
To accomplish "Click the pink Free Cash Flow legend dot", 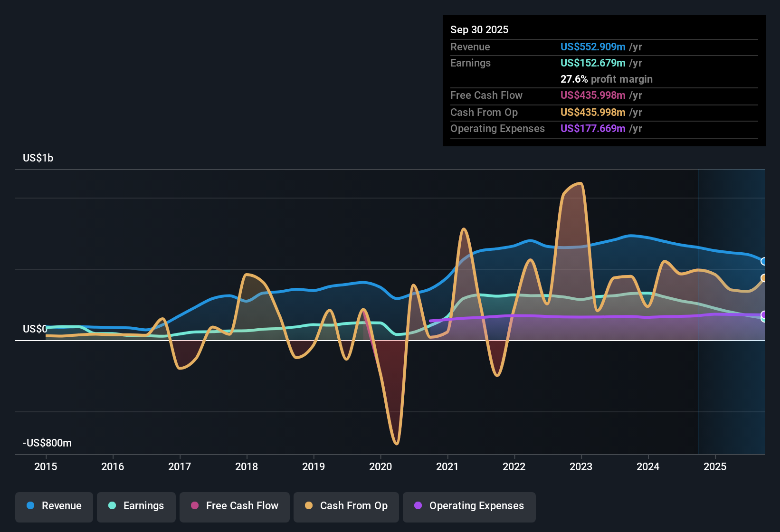I will pos(194,506).
